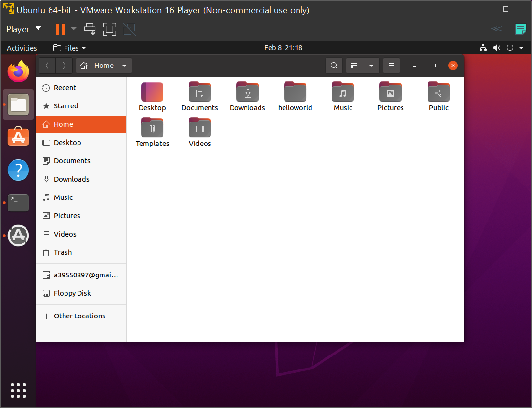Select Music in the sidebar

point(81,197)
